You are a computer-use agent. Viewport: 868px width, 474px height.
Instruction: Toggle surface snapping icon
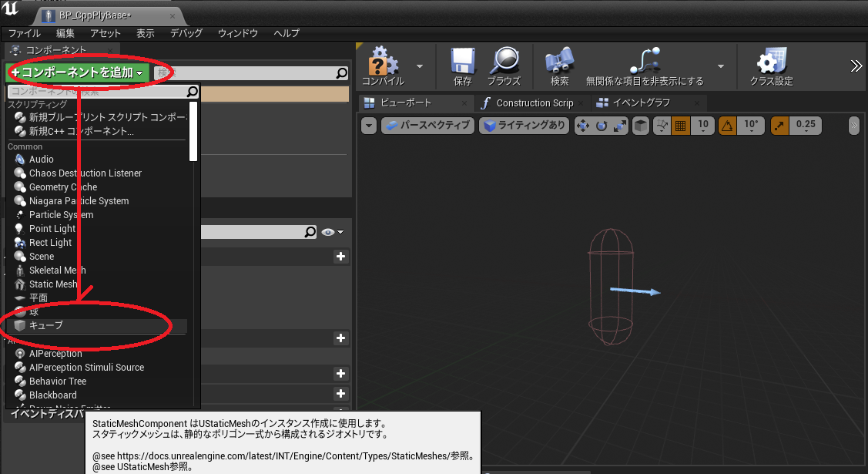[x=662, y=126]
